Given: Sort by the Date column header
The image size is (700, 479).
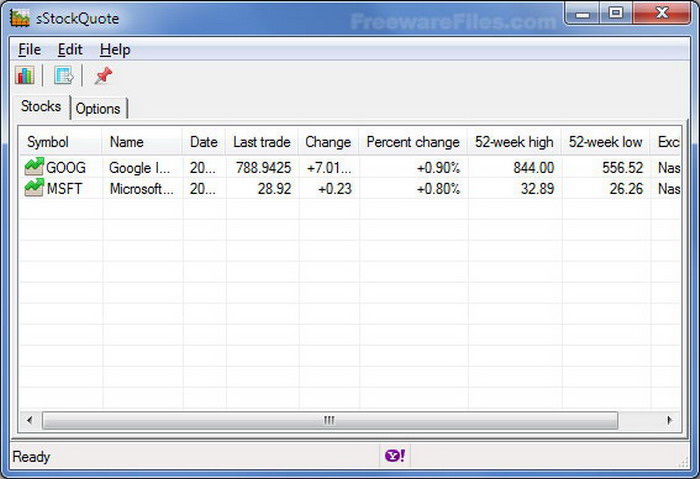Looking at the screenshot, I should (x=204, y=142).
